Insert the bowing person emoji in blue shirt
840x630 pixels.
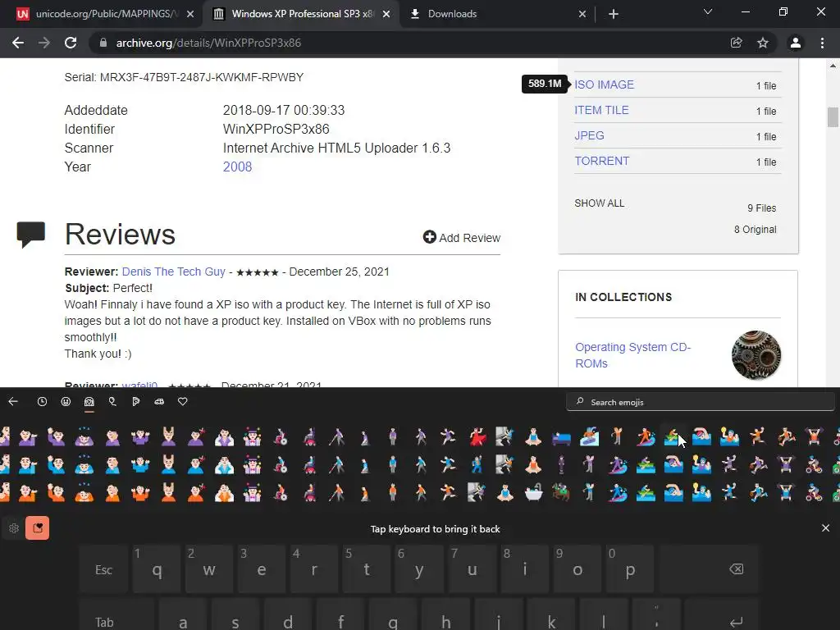click(84, 465)
